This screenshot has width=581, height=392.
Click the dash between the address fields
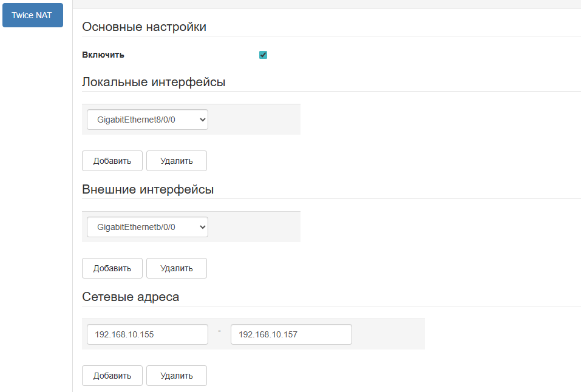click(x=219, y=331)
